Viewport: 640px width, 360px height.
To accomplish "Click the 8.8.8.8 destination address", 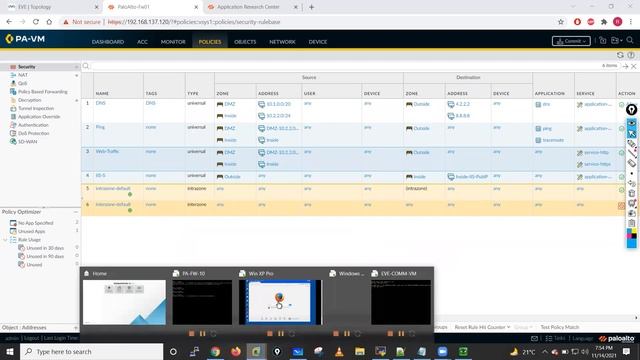I will tap(462, 116).
